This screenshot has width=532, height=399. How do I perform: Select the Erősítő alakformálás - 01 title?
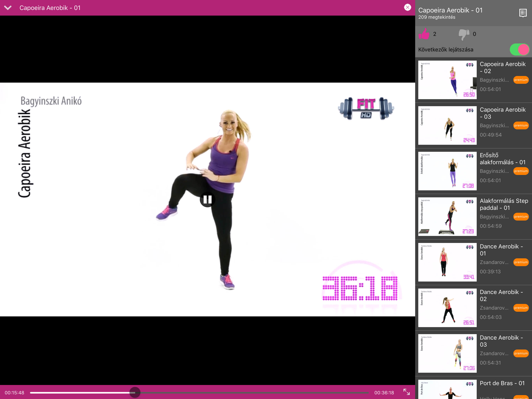click(x=503, y=159)
